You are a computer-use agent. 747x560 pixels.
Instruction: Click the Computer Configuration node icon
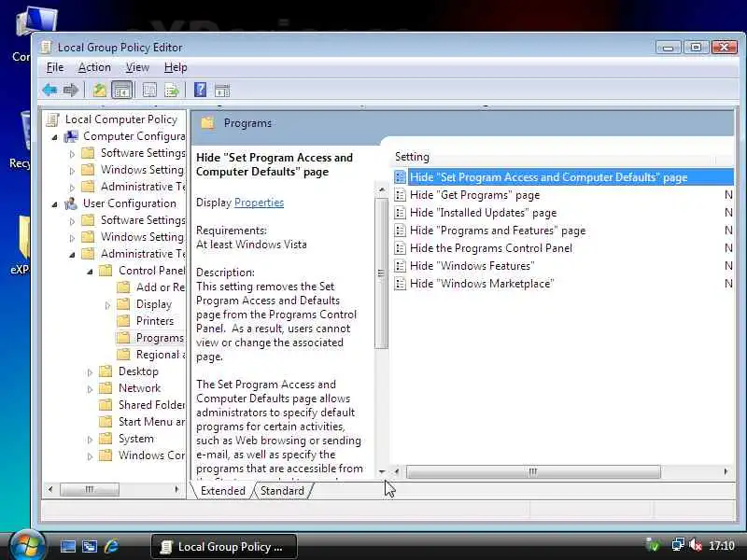point(71,136)
